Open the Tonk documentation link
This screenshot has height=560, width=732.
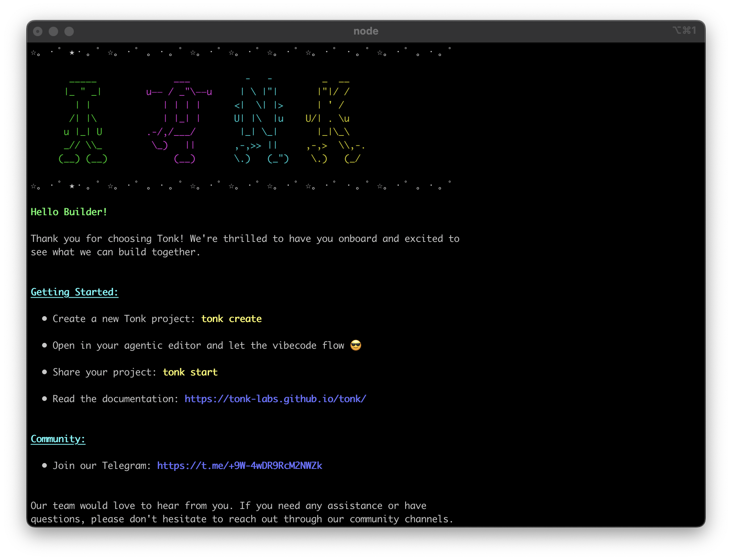[x=275, y=399]
